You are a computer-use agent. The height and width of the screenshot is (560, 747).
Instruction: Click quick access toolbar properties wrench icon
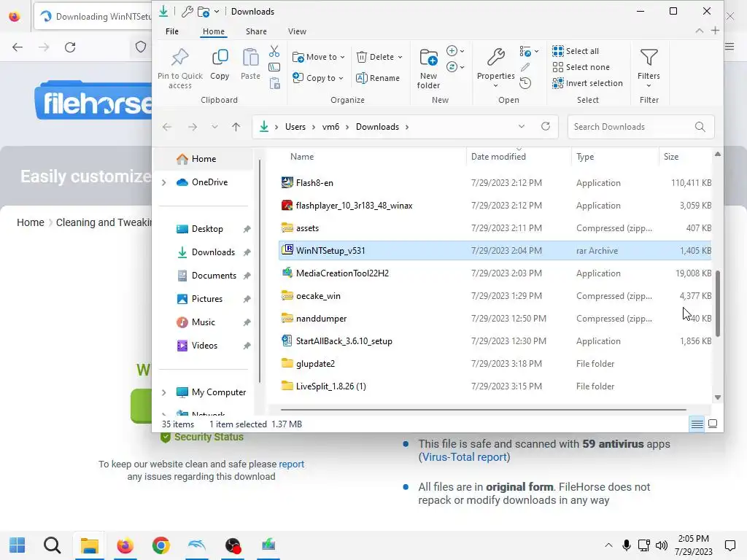pyautogui.click(x=187, y=12)
